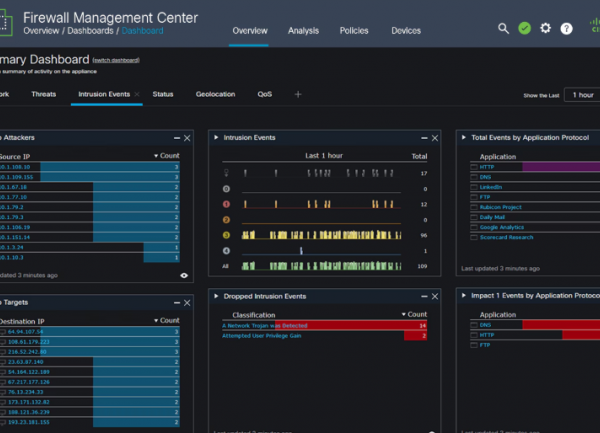The image size is (600, 433).
Task: Close the Intrusion Events tab with its x
Action: point(137,94)
